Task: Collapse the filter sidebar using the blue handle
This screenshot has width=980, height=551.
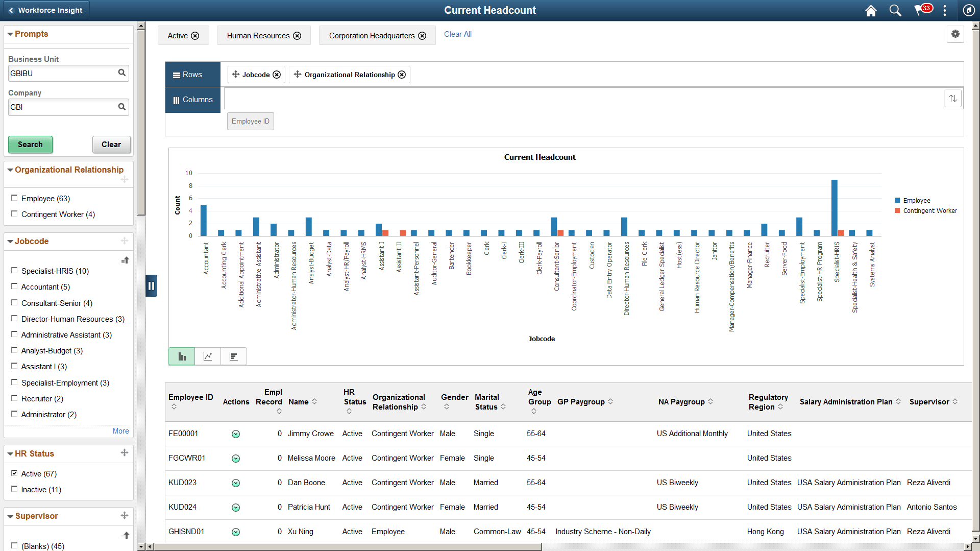Action: click(x=151, y=285)
